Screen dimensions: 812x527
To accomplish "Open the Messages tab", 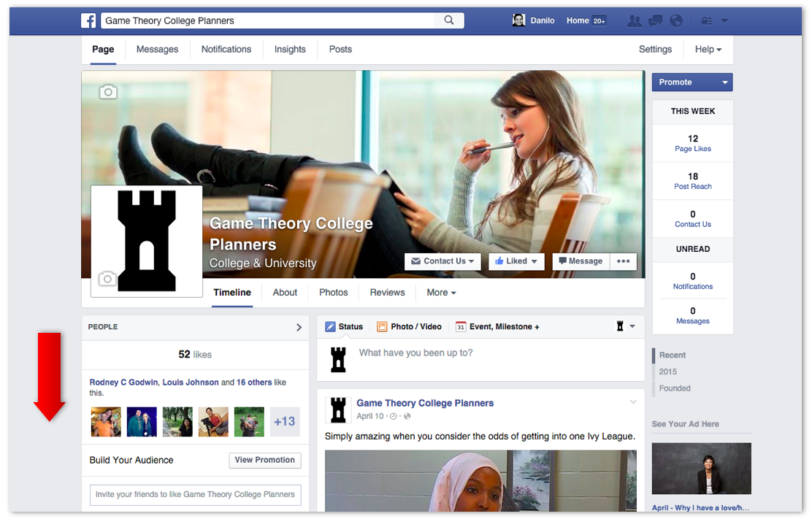I will click(x=158, y=49).
